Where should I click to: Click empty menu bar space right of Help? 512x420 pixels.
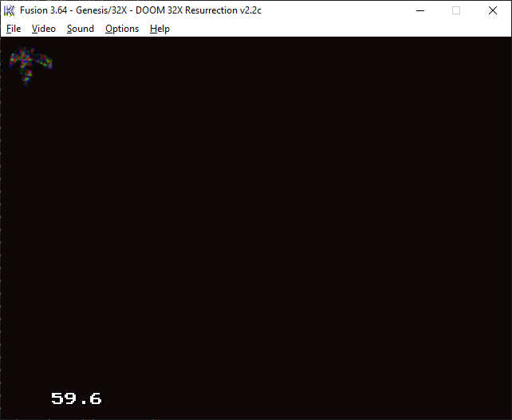(x=335, y=29)
